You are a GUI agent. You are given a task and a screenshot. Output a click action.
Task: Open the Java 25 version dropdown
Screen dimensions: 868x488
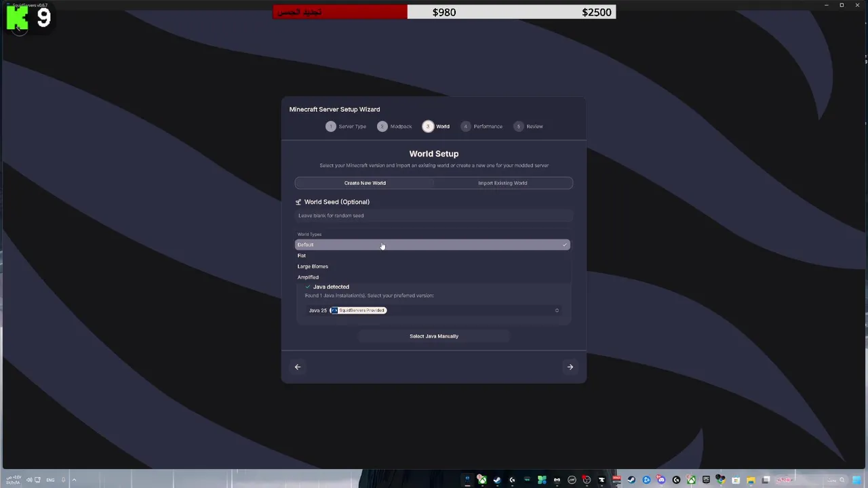pos(433,310)
